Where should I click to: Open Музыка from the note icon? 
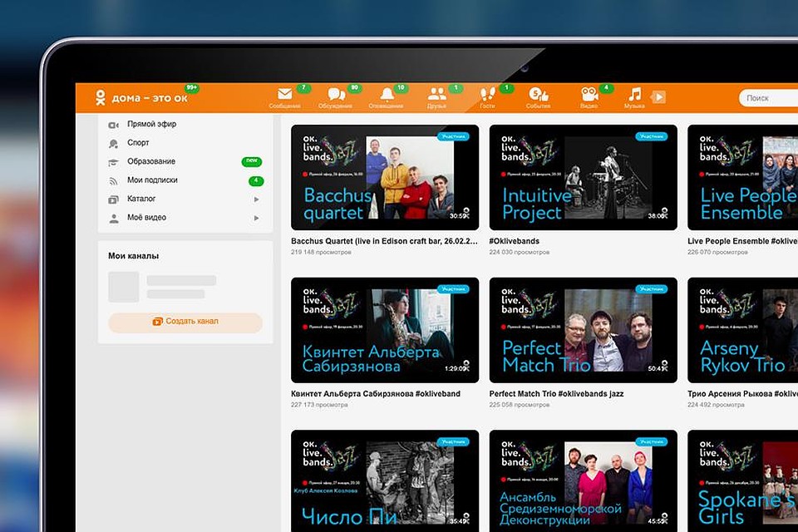point(634,97)
